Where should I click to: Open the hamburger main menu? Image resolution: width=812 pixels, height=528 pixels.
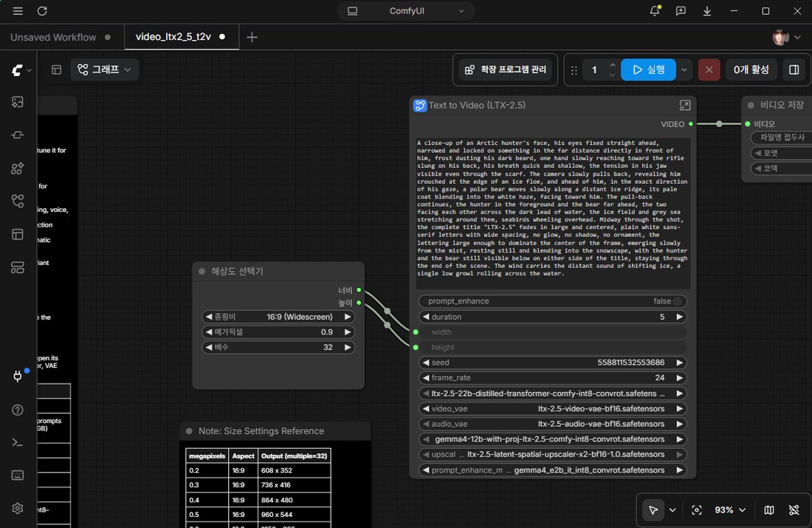[18, 11]
